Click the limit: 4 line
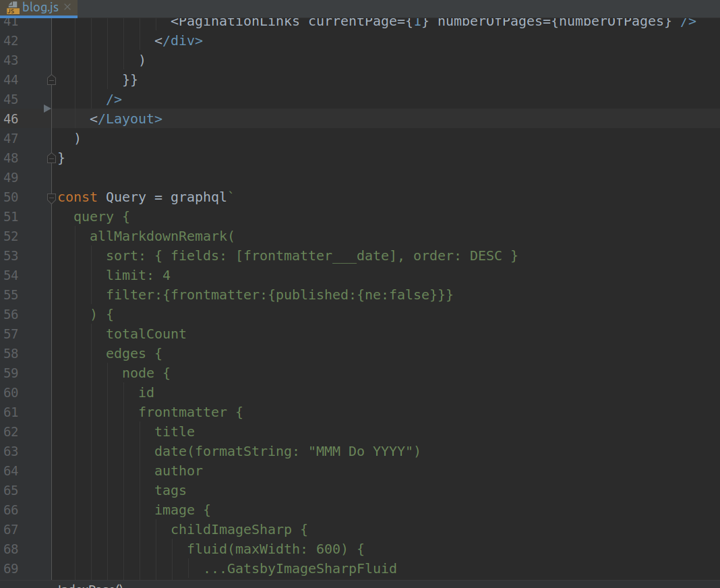Viewport: 720px width, 588px height. tap(138, 275)
